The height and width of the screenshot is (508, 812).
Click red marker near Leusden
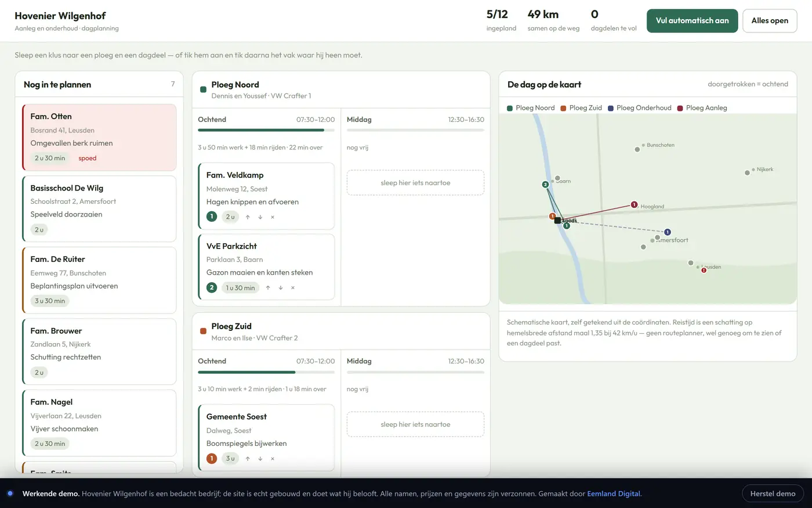[x=704, y=271]
